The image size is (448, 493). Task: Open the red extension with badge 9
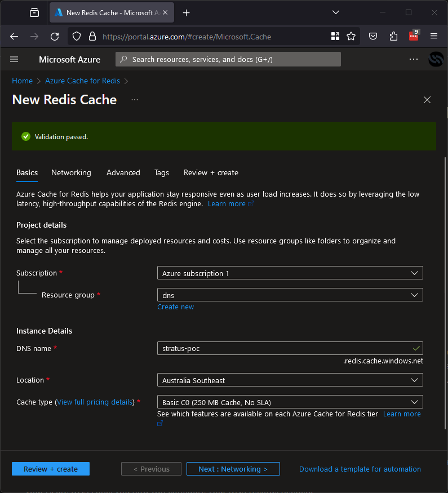tap(414, 35)
